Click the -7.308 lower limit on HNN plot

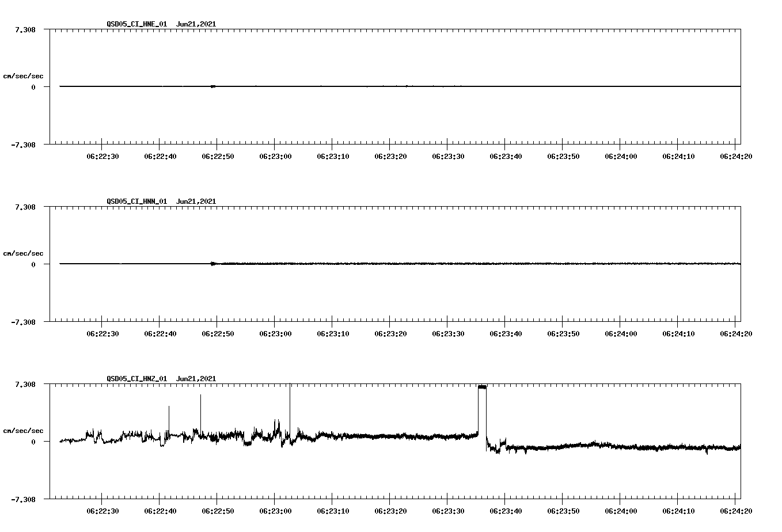(x=23, y=322)
